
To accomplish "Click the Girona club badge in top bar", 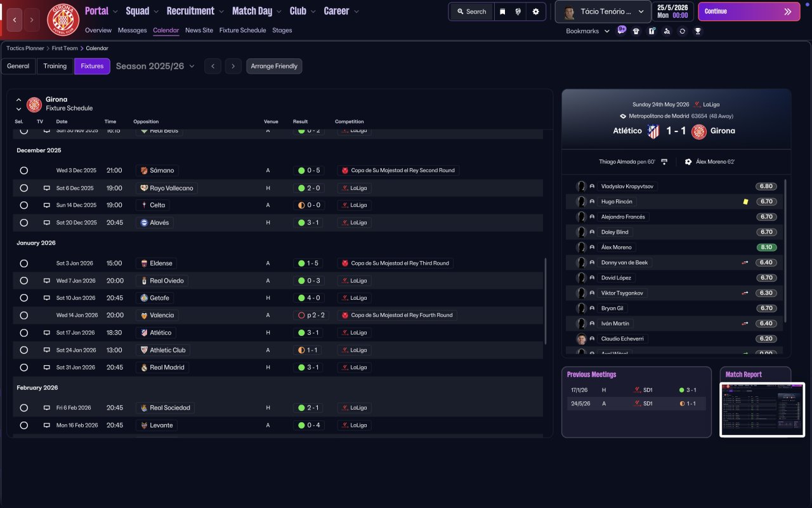I will click(x=63, y=20).
